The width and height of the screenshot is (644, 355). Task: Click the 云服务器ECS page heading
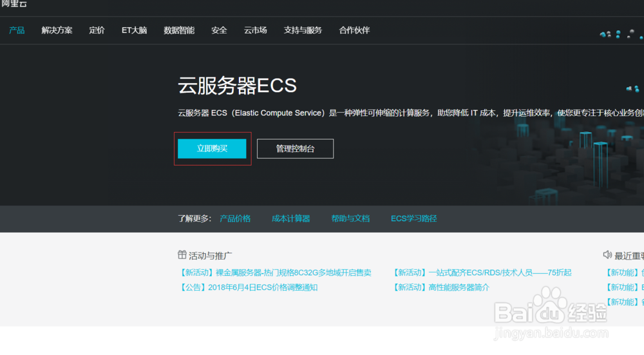click(x=237, y=86)
